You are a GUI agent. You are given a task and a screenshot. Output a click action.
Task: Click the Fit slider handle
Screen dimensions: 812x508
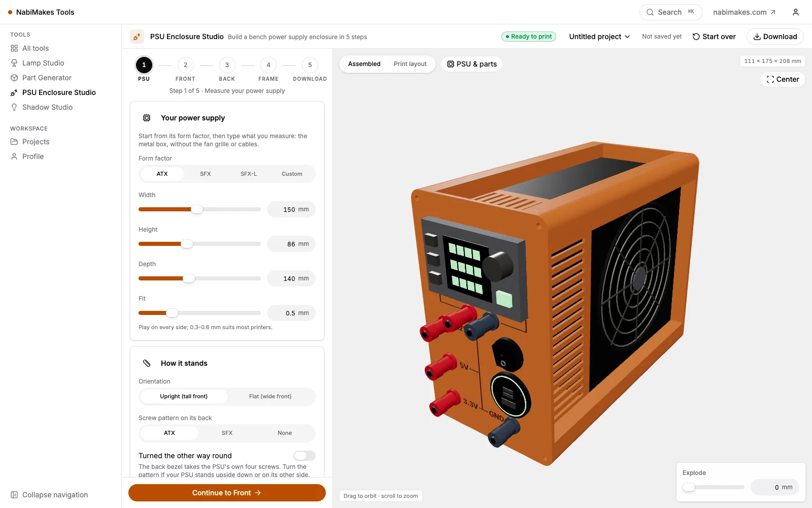[172, 313]
